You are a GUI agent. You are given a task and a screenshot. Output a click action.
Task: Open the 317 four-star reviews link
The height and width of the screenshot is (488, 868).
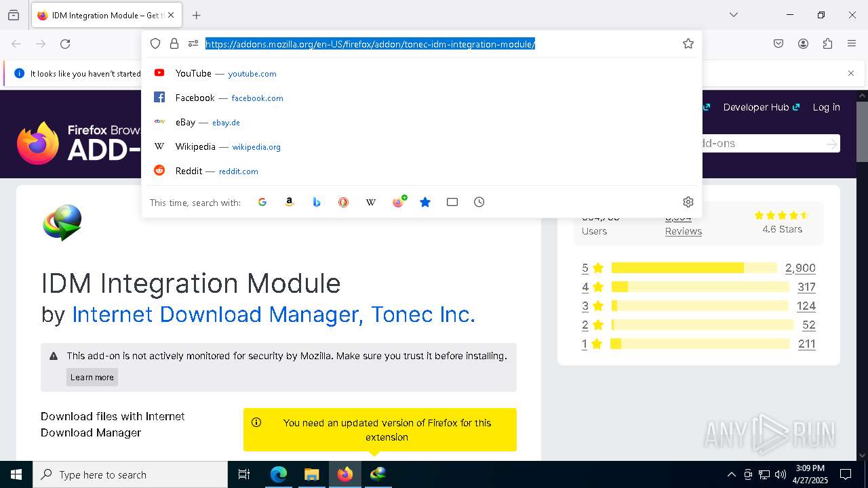806,287
